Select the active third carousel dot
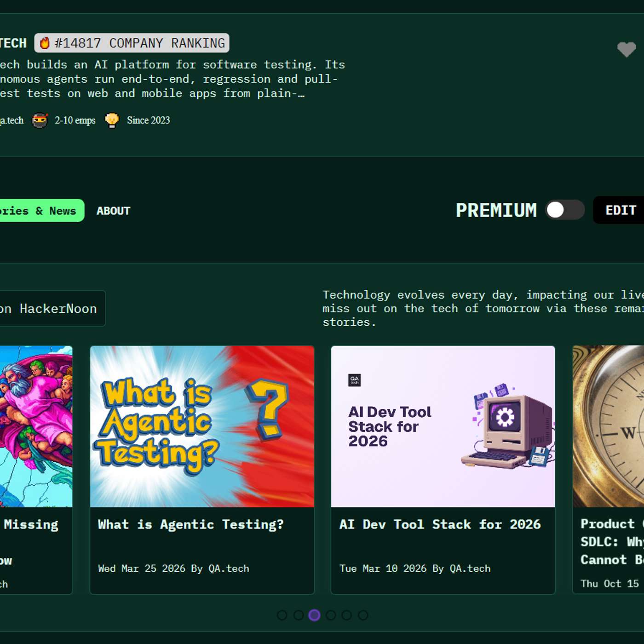 pyautogui.click(x=314, y=615)
